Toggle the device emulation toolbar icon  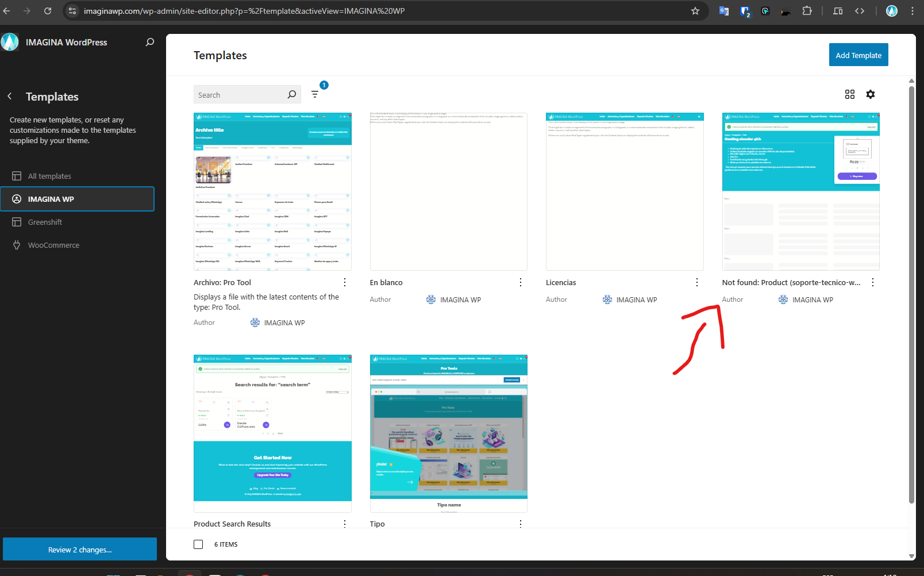(x=838, y=11)
